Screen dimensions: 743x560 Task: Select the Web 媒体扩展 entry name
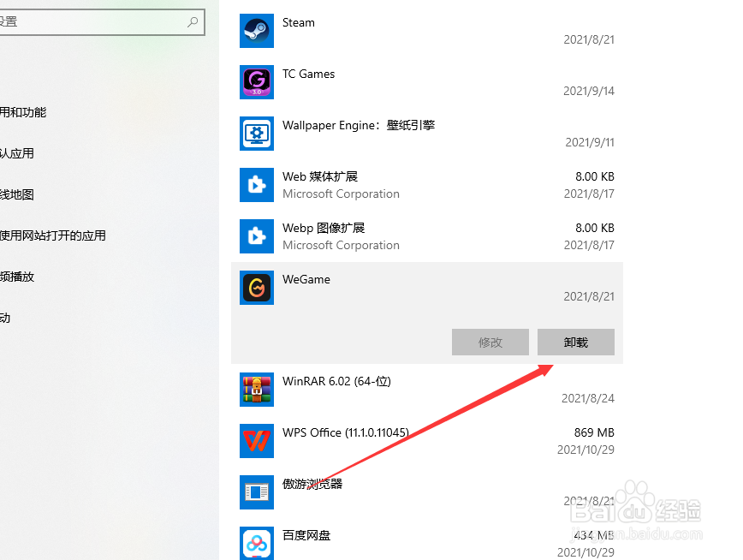coord(320,176)
